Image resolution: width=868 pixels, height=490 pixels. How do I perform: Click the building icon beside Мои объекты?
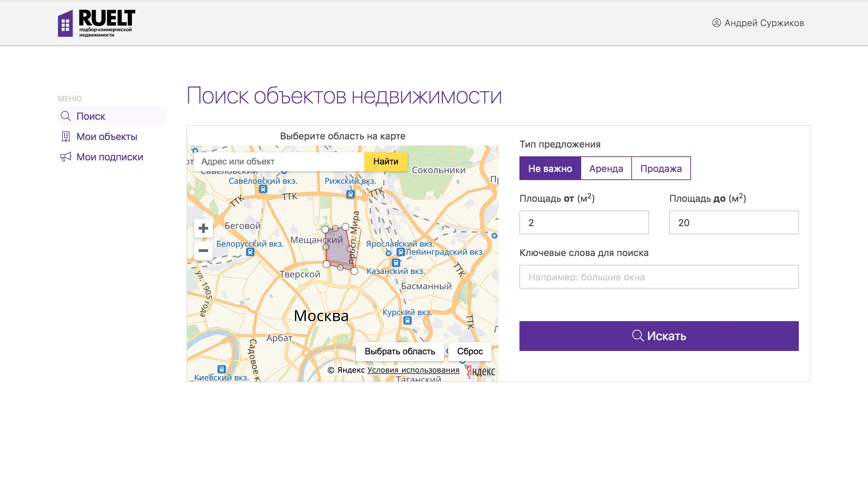coord(65,136)
